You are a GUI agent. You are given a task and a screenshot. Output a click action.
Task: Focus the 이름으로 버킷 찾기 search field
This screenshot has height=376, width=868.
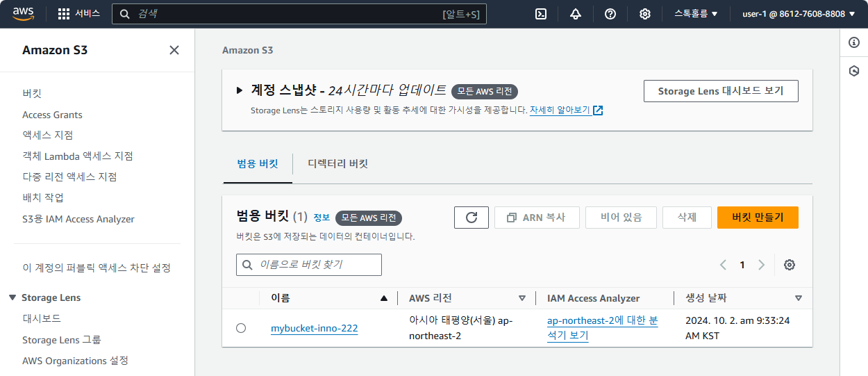[x=309, y=265]
